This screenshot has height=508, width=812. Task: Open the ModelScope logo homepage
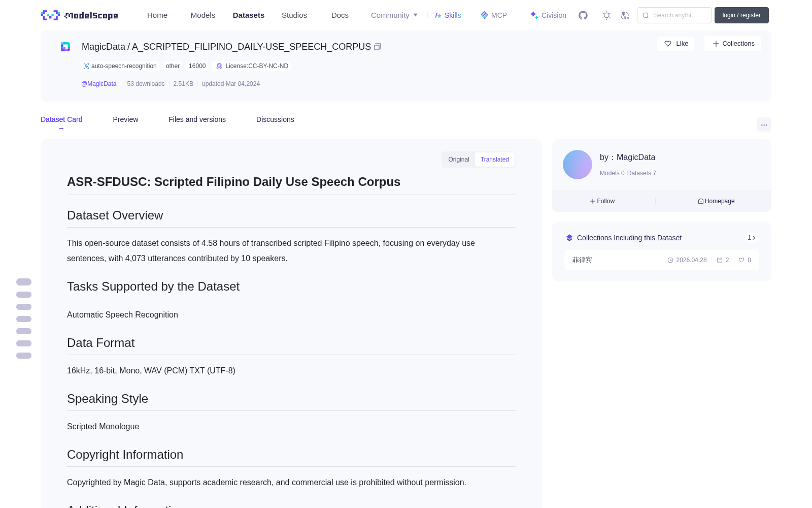(80, 15)
